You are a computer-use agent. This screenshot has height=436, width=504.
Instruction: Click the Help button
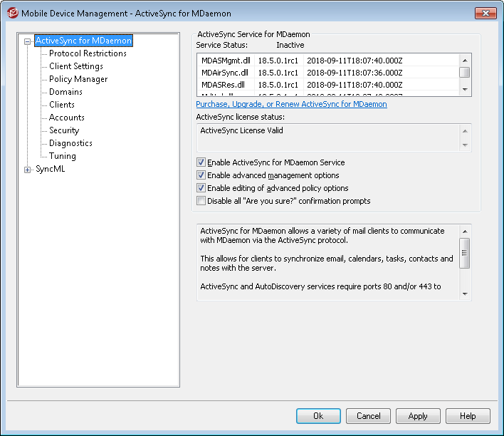point(468,416)
